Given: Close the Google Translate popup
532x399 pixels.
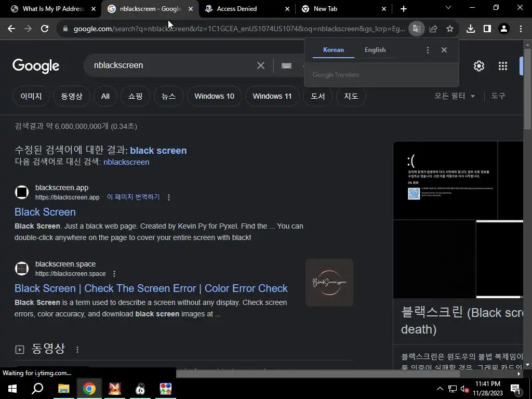Looking at the screenshot, I should (444, 50).
